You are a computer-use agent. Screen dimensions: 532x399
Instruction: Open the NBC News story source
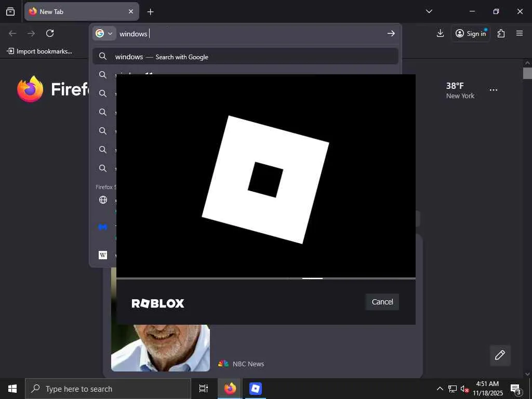[x=241, y=364]
